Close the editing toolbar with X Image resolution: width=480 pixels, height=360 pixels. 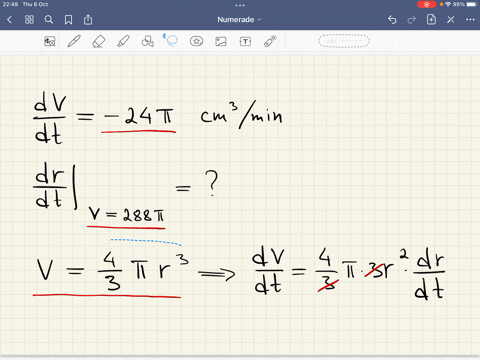click(451, 20)
